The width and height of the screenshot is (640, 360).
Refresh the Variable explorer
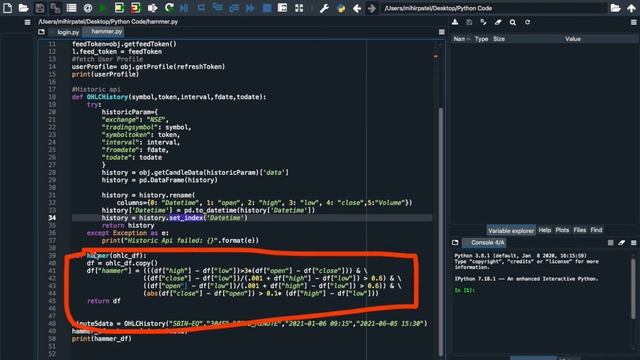click(527, 22)
